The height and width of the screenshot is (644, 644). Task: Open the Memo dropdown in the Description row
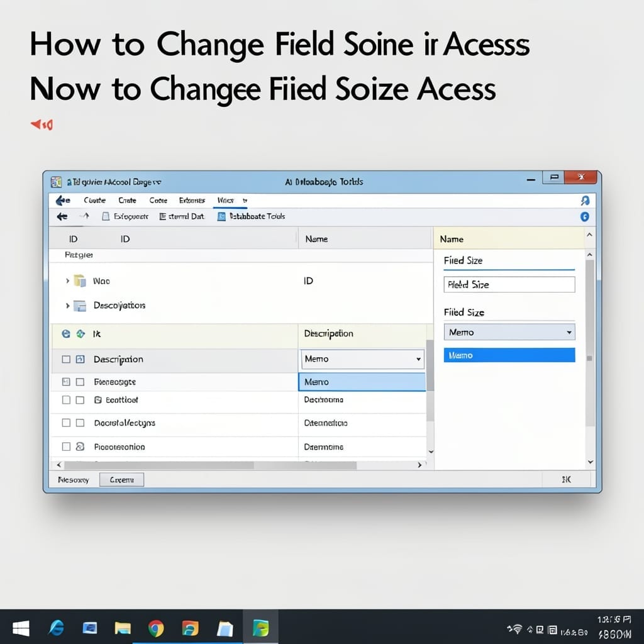418,359
